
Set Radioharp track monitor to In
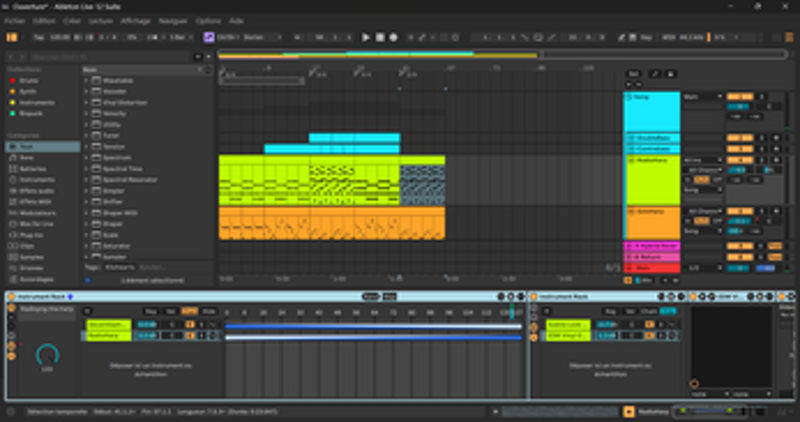688,180
